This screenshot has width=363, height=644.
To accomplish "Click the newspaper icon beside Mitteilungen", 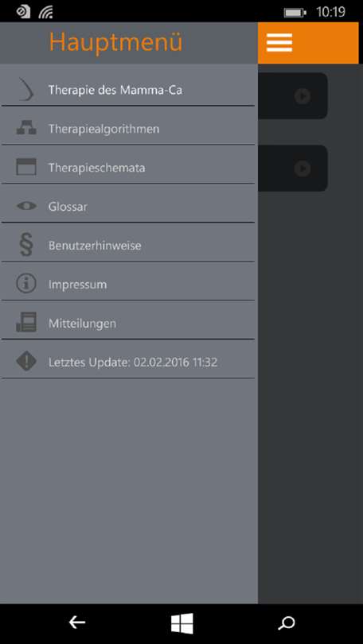I will 26,323.
